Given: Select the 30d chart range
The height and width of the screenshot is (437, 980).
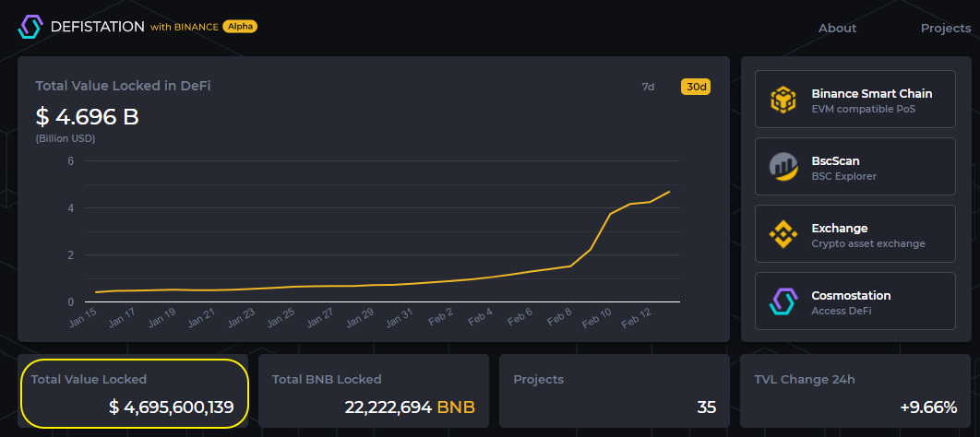Looking at the screenshot, I should point(696,87).
